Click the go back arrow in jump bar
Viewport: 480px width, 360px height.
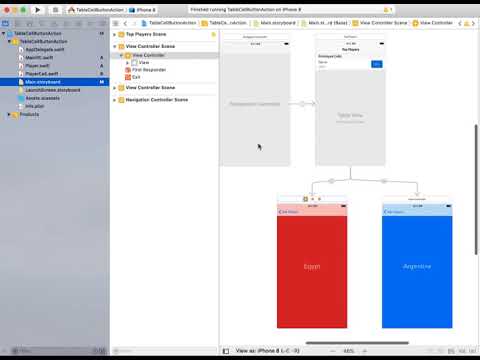[125, 23]
